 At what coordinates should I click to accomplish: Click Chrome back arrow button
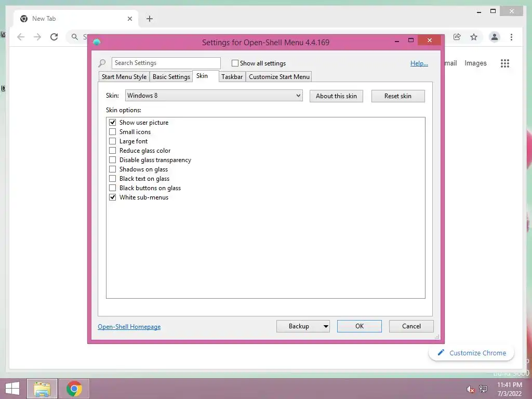[21, 37]
